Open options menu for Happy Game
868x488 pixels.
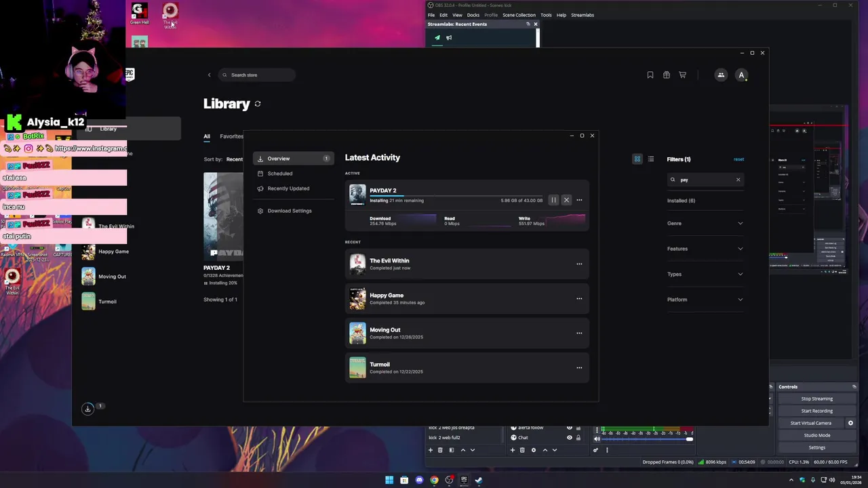(579, 298)
